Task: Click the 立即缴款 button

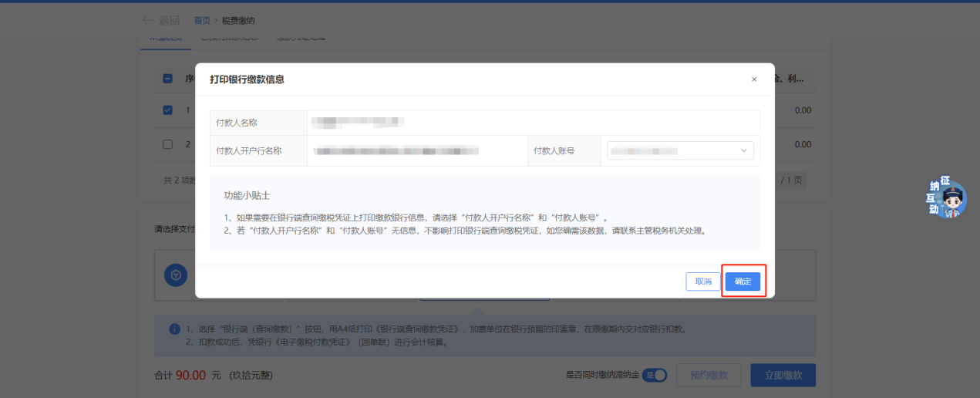Action: (x=783, y=376)
